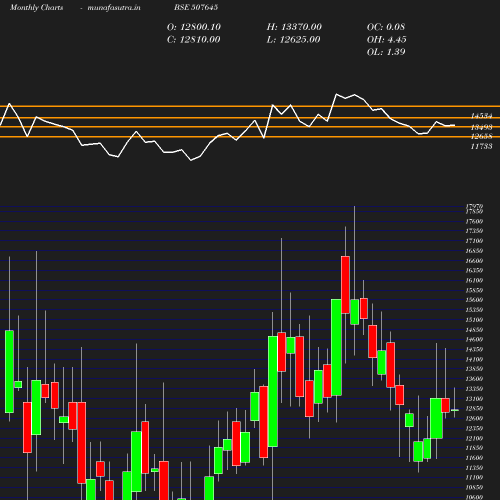Click the 16600 price axis label
This screenshot has width=500, height=500.
point(474,261)
